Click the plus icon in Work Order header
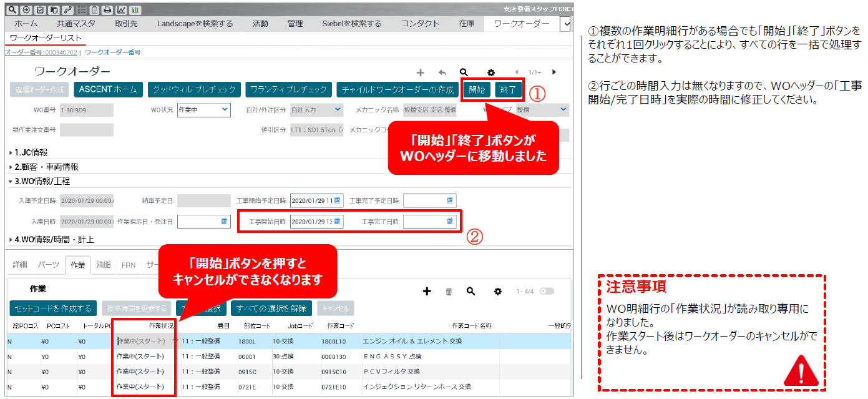868x399 pixels. pyautogui.click(x=421, y=72)
